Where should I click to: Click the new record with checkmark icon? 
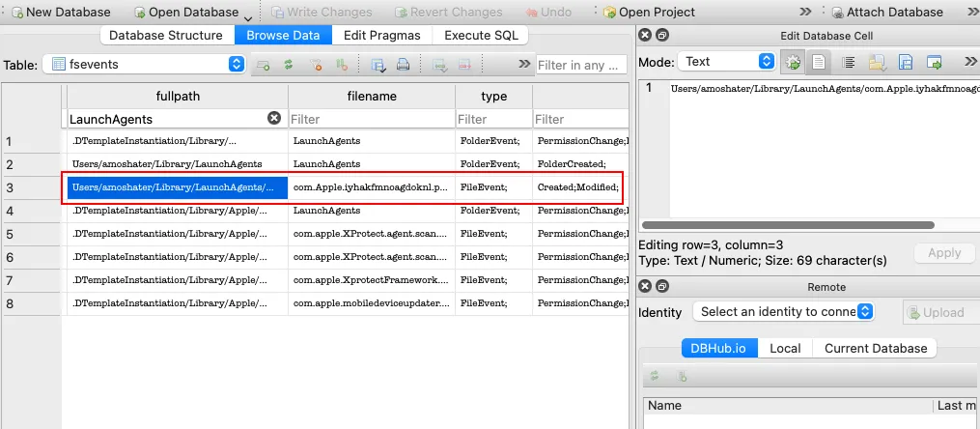(x=440, y=65)
